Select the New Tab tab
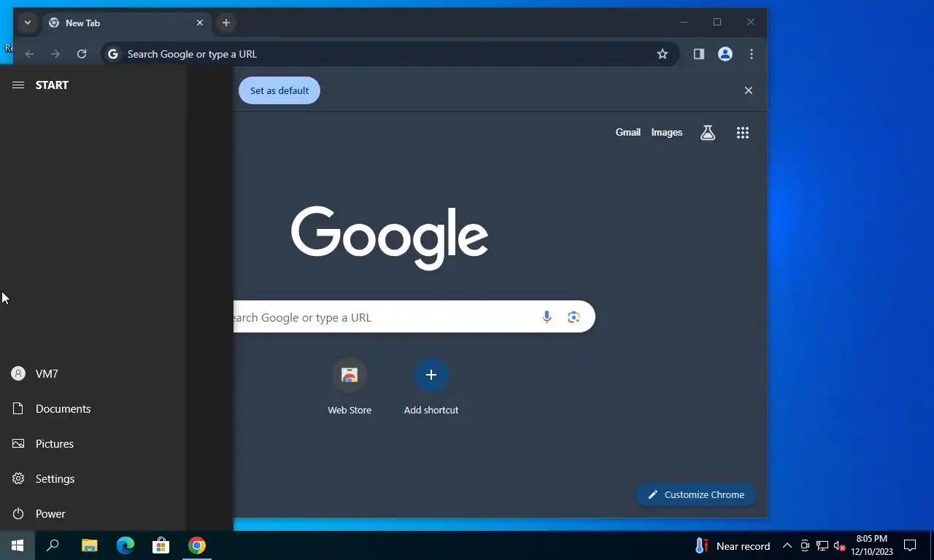 coord(126,23)
